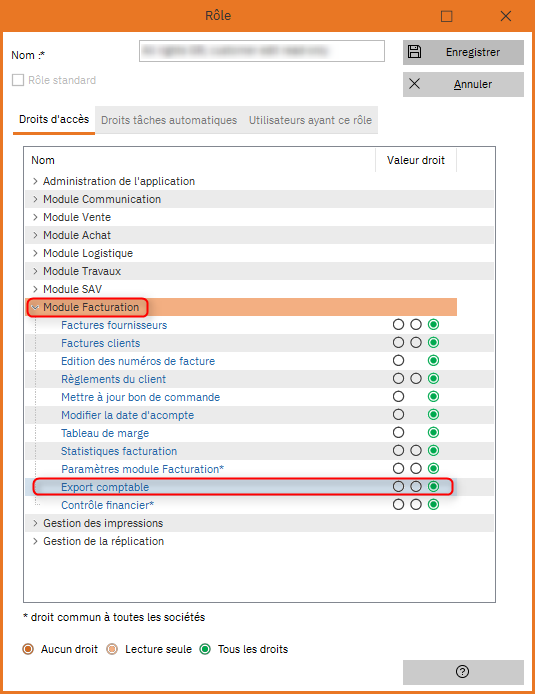This screenshot has height=694, width=535.
Task: Expand the Gestion des impressions node
Action: [x=35, y=523]
